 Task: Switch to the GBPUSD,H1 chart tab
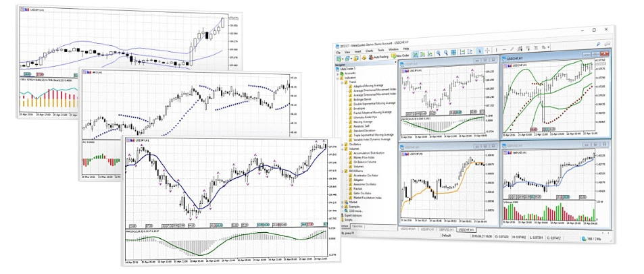(x=447, y=229)
